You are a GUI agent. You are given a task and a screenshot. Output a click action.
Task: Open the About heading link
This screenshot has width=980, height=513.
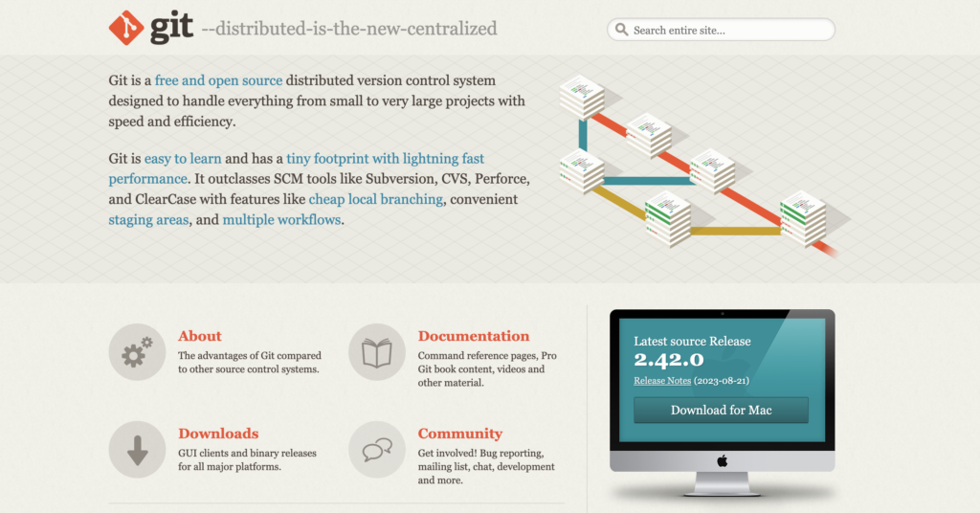(x=199, y=336)
